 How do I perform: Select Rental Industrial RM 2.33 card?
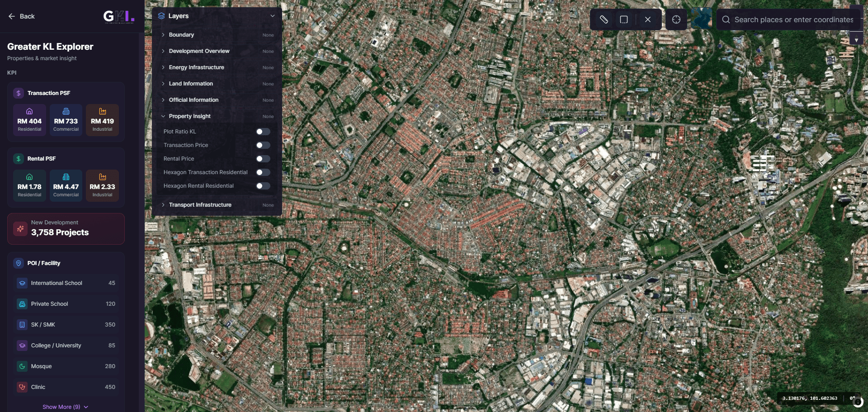click(103, 186)
